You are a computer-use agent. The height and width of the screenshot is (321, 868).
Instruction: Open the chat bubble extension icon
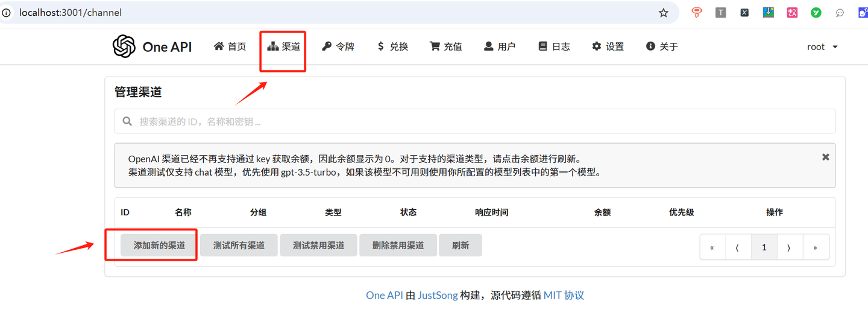click(x=840, y=13)
